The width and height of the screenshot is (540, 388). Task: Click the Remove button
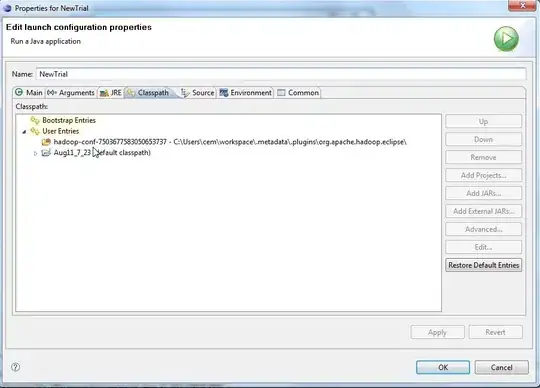tap(483, 157)
